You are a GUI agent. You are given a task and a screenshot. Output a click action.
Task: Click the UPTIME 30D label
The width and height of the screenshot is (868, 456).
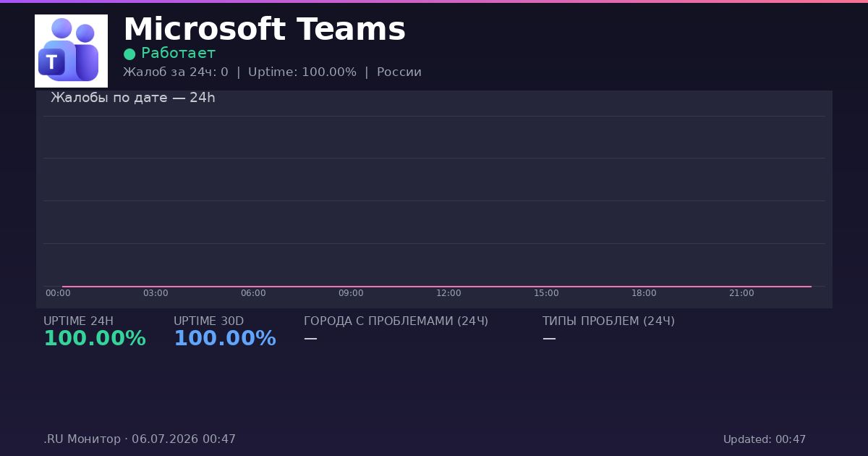(208, 321)
